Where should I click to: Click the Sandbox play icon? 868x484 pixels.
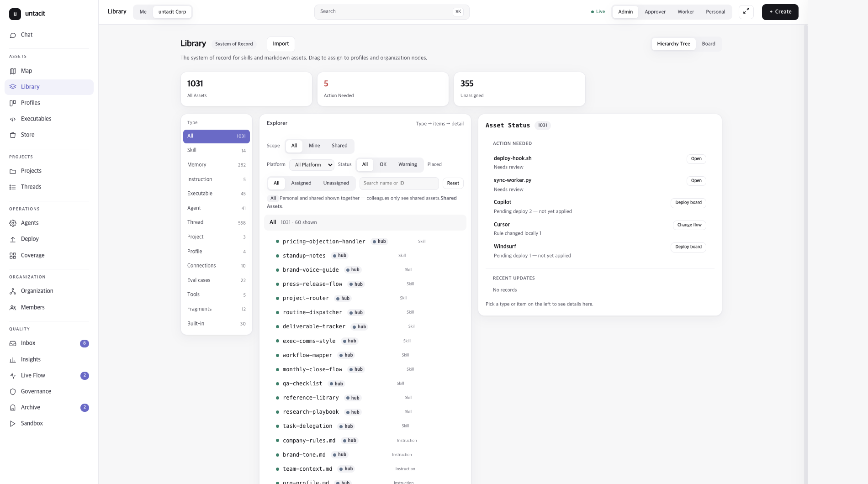pyautogui.click(x=13, y=424)
